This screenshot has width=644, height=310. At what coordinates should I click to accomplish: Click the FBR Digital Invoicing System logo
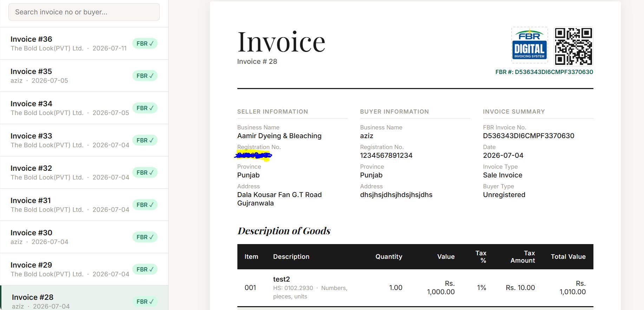pos(530,46)
